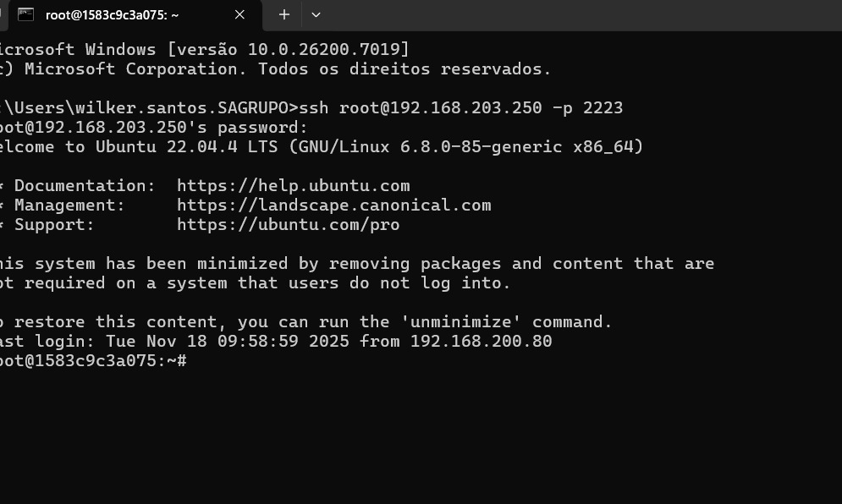Open the ubuntu.com/pro link
Viewport: 842px width, 504px height.
click(288, 225)
